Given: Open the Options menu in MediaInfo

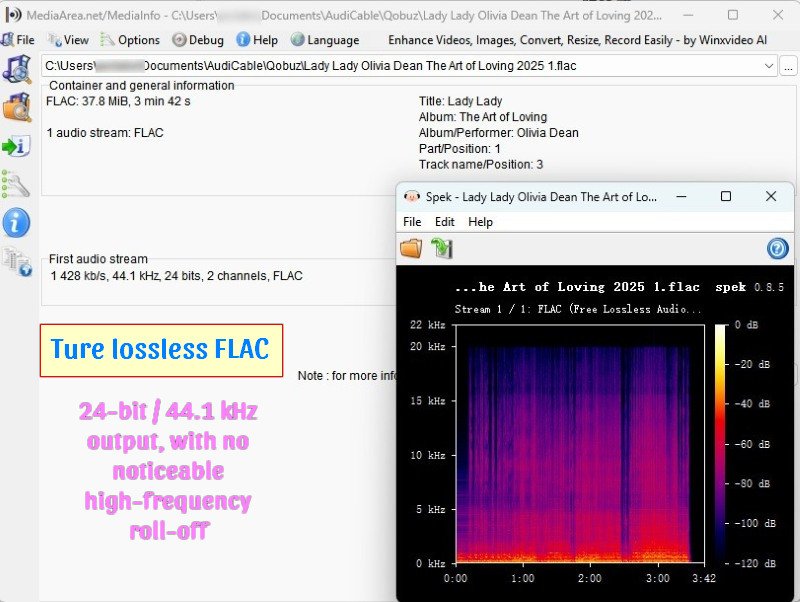Looking at the screenshot, I should point(130,40).
